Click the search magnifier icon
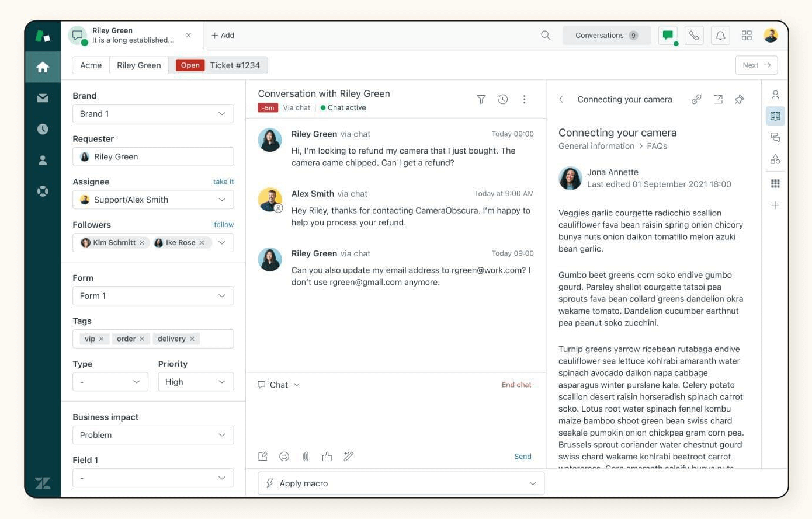812x519 pixels. [546, 36]
